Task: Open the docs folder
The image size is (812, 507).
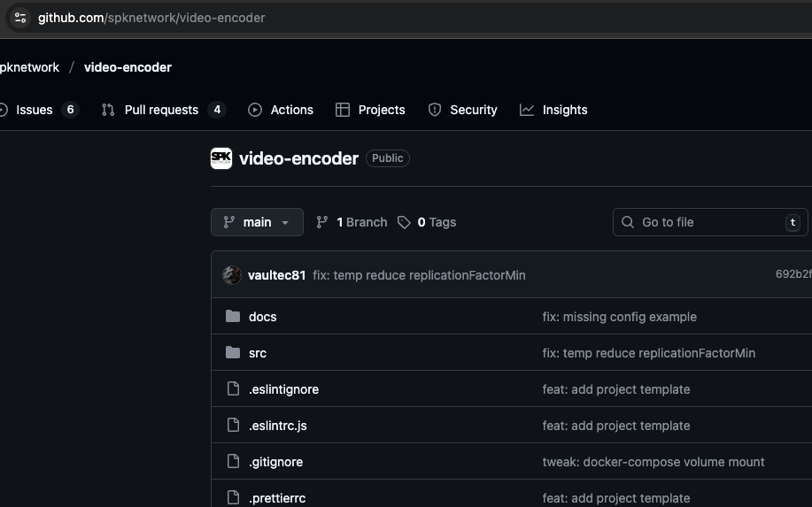Action: 262,317
